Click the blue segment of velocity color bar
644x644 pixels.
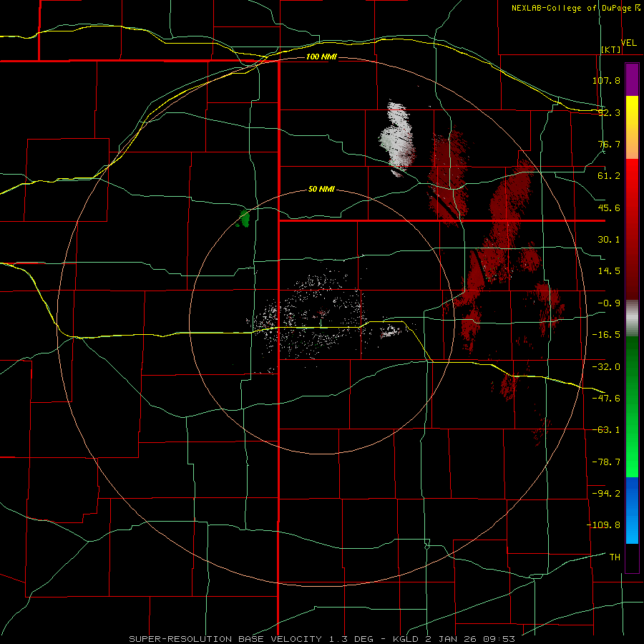tap(632, 510)
